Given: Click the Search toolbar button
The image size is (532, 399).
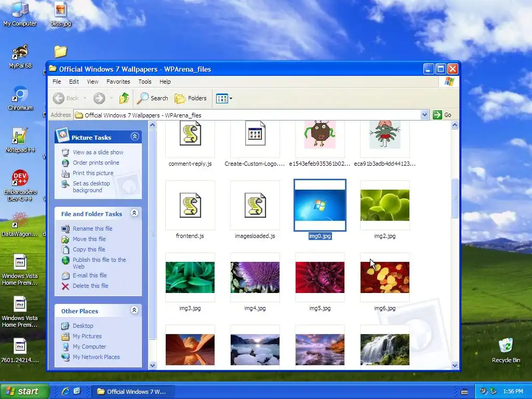Looking at the screenshot, I should pyautogui.click(x=153, y=98).
